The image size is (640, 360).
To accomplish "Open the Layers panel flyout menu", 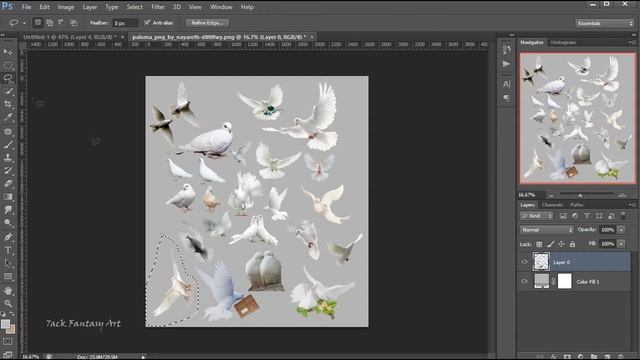I will pyautogui.click(x=631, y=205).
